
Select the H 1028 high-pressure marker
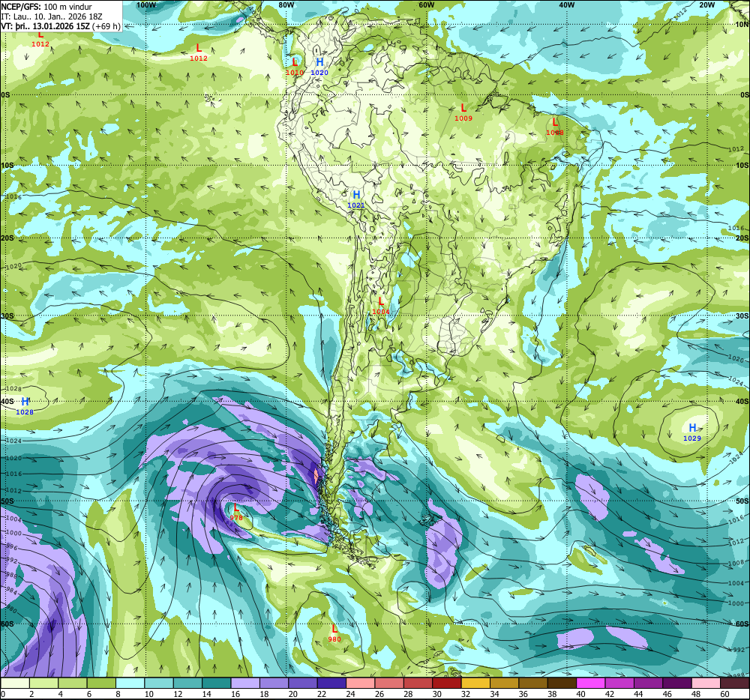coord(25,406)
